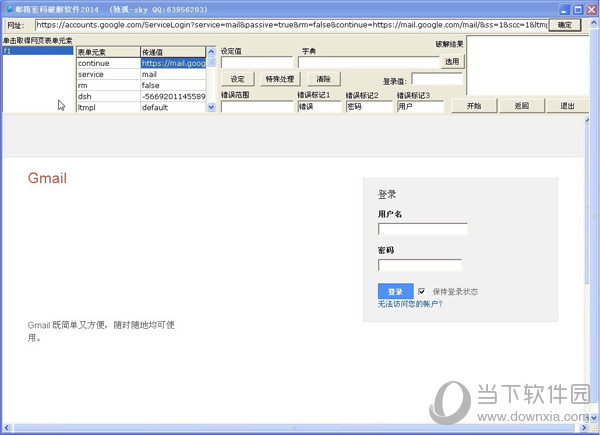Viewport: 600px width, 435px height.
Task: Click the mail value cell
Action: [173, 74]
